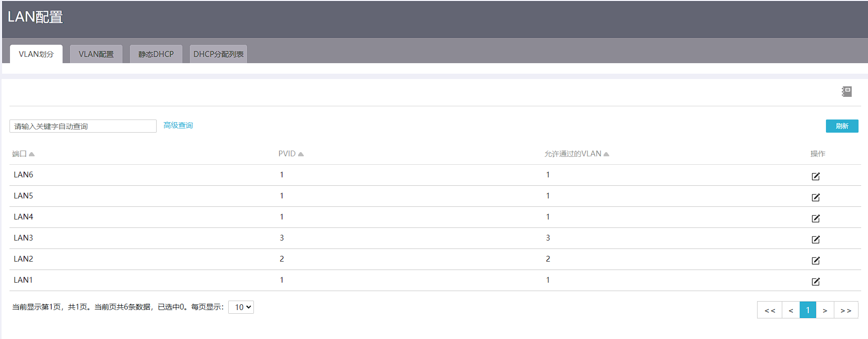Open the edit icon for LAN4
The width and height of the screenshot is (868, 339).
815,218
